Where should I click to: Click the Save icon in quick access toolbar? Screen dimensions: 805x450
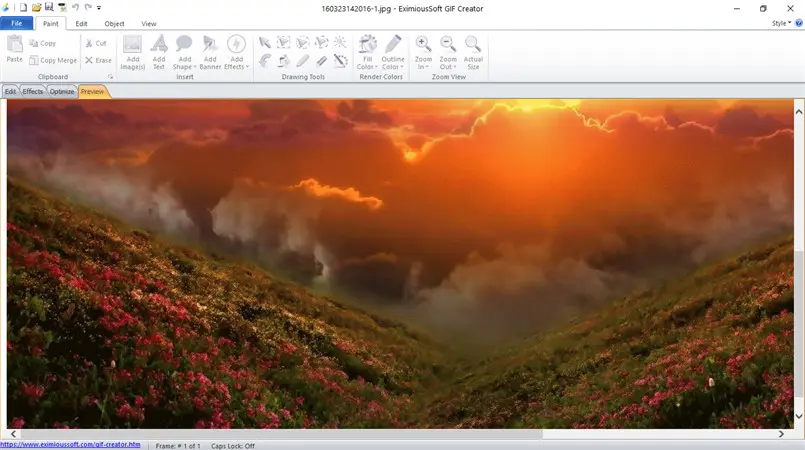pyautogui.click(x=49, y=7)
